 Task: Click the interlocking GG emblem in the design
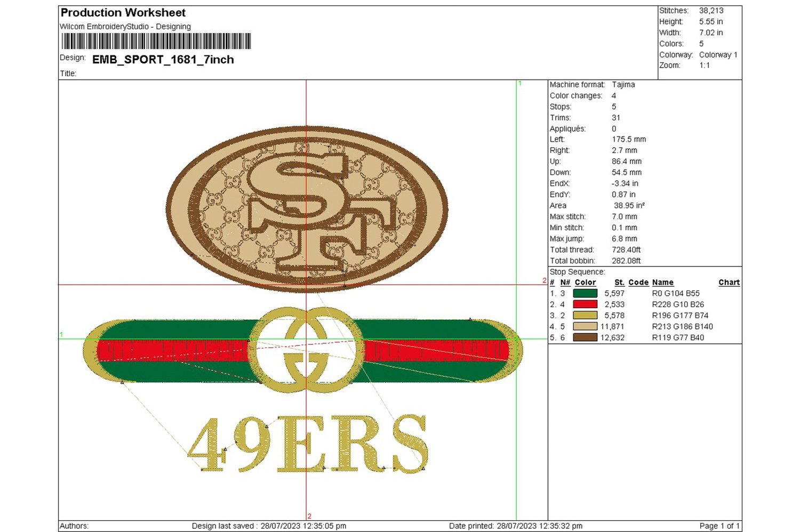tap(307, 350)
